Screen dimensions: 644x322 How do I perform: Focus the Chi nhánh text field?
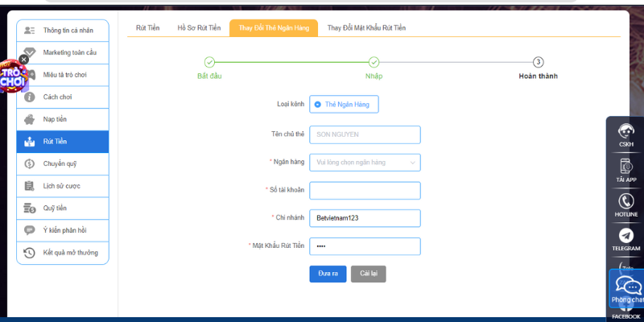tap(365, 218)
